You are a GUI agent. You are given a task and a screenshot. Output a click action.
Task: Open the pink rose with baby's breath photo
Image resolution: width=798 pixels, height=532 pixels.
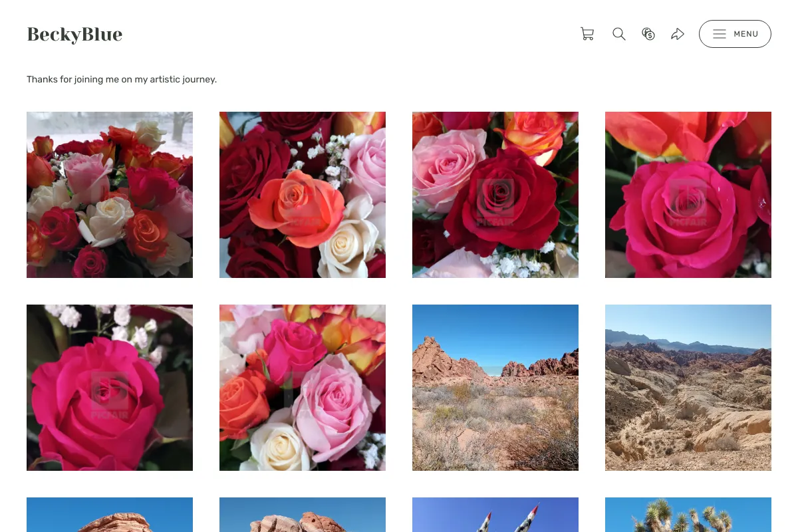(x=110, y=388)
